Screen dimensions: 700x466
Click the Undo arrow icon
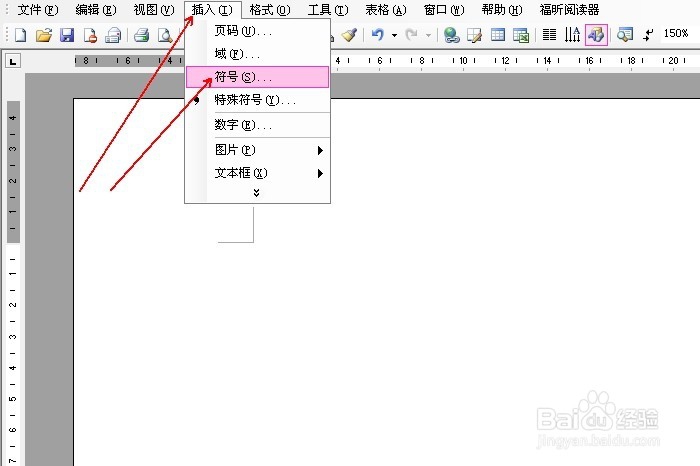(x=378, y=35)
